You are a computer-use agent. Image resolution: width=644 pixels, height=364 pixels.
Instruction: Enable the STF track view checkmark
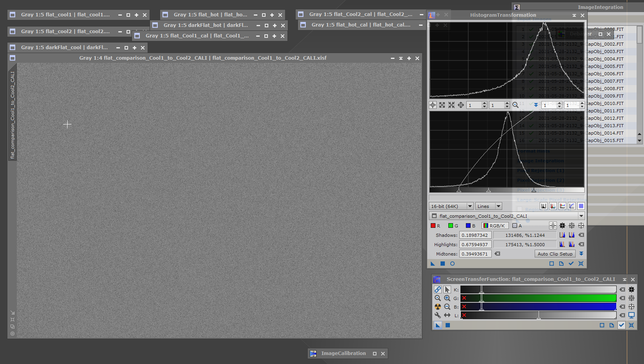[621, 325]
